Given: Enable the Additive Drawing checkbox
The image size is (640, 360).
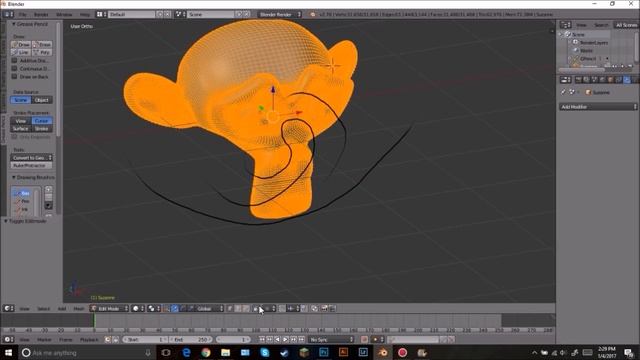Looking at the screenshot, I should coord(14,60).
